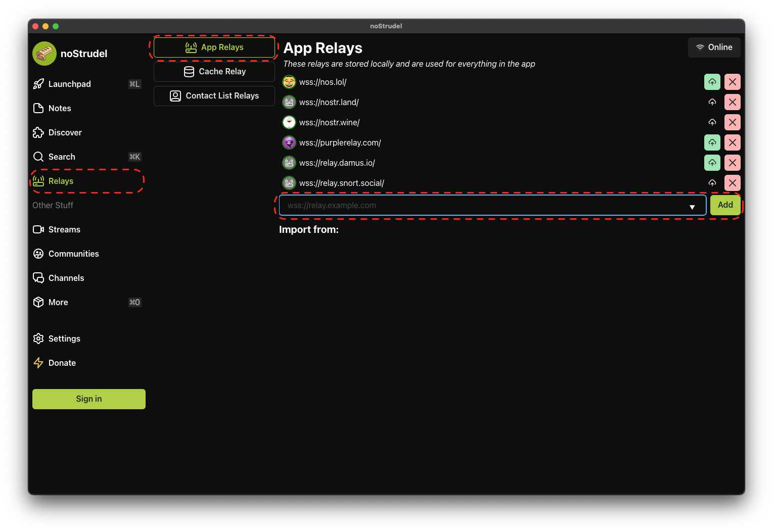Screen dimensions: 773x532
Task: Open the relay address dropdown arrow
Action: tap(692, 205)
